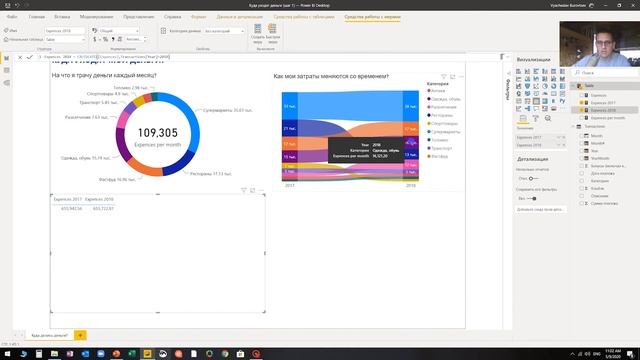Check the YearMonth field checkbox
Viewport: 640px width, 360px height.
pyautogui.click(x=582, y=158)
